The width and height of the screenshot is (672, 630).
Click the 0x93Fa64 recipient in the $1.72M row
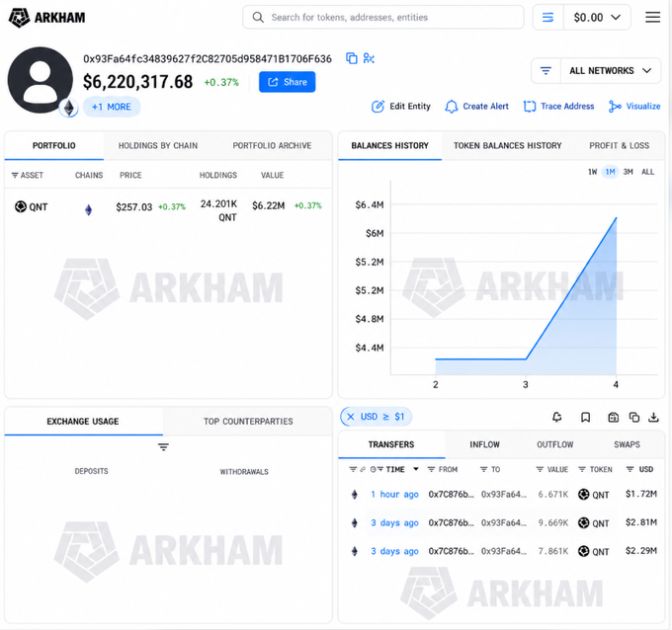point(504,495)
